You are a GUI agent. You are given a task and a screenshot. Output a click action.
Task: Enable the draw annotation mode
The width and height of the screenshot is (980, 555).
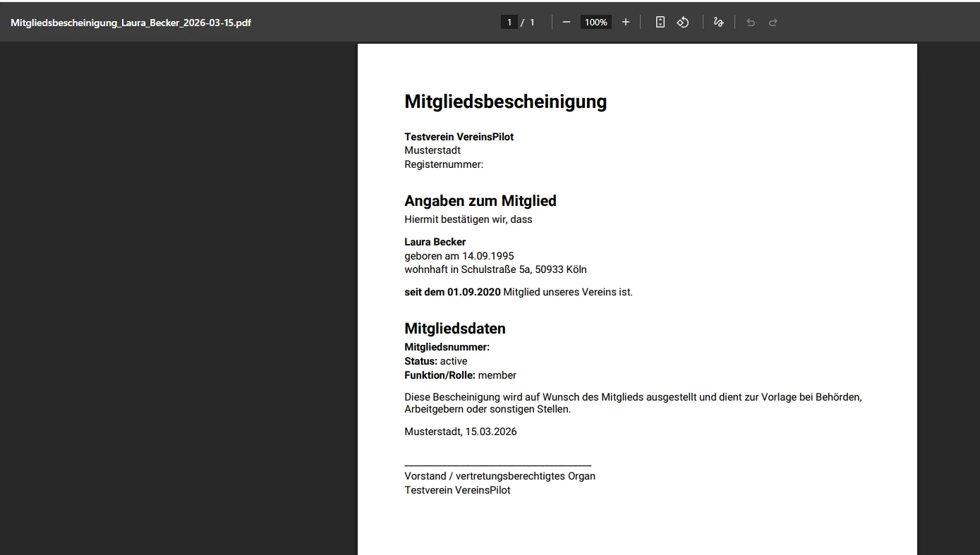[718, 22]
